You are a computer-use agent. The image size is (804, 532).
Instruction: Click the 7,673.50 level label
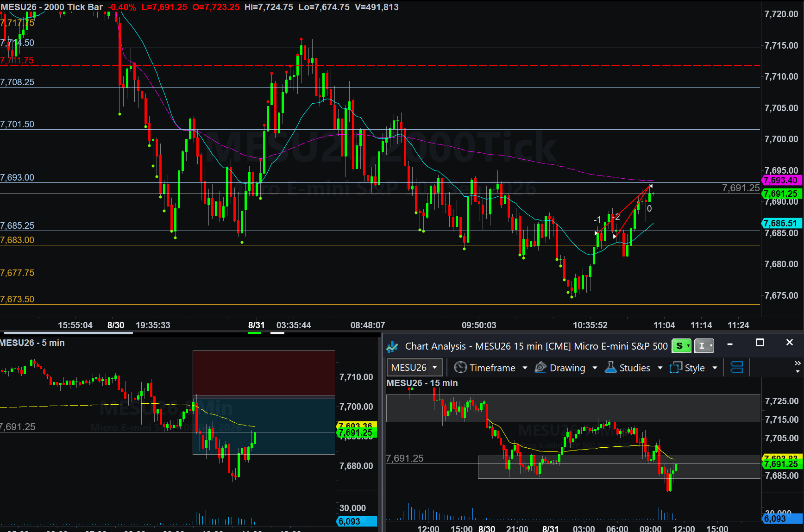point(17,299)
